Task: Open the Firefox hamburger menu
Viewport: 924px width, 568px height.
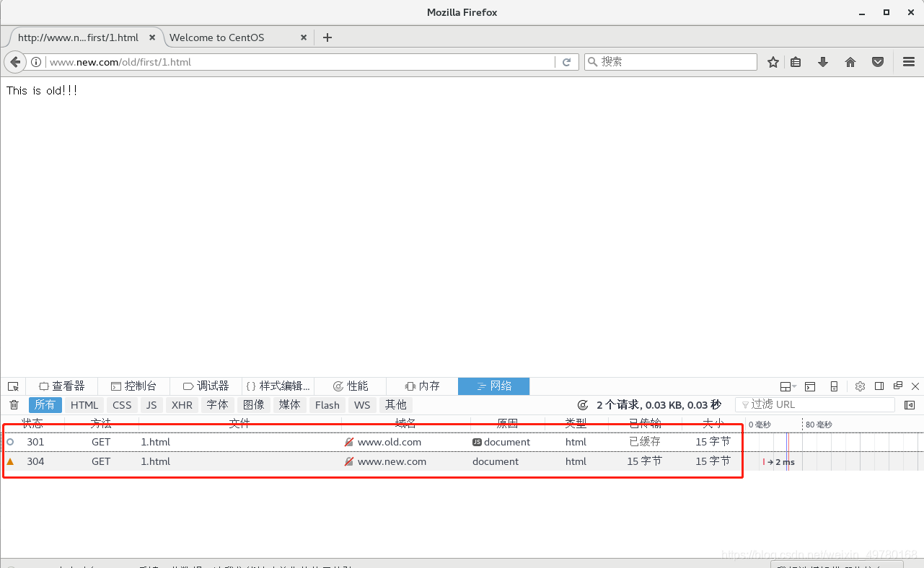Action: 909,62
